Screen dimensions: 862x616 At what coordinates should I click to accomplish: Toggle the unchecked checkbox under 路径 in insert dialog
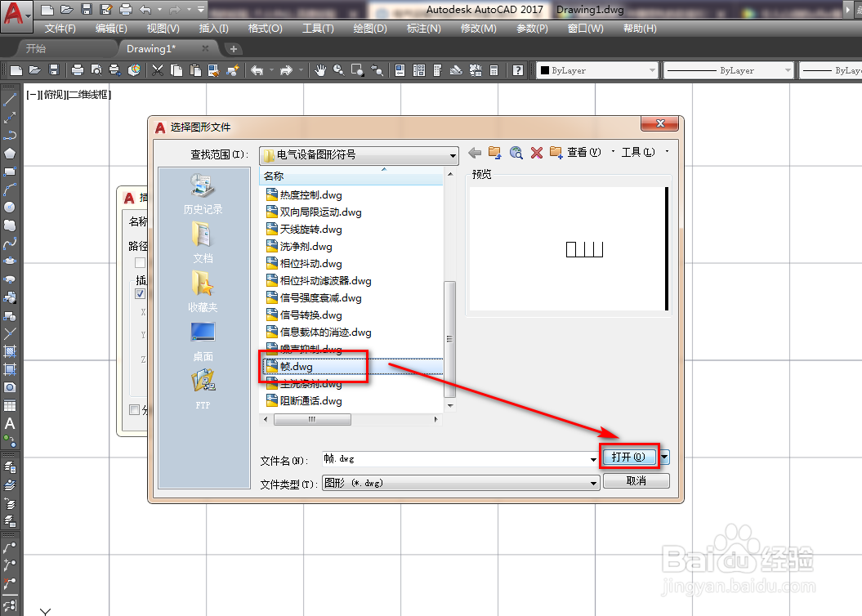(141, 263)
